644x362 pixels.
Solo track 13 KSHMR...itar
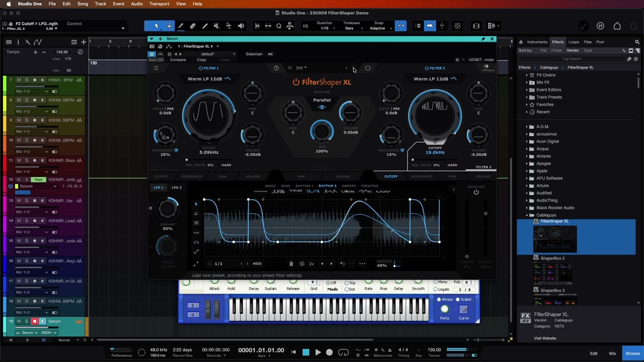[27, 201]
